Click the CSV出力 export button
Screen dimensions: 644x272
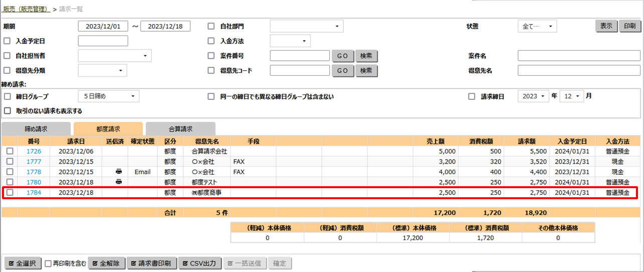tap(199, 263)
